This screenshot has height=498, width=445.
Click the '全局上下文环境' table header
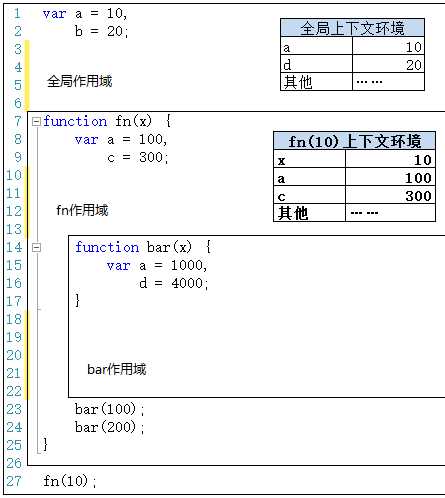coord(352,28)
